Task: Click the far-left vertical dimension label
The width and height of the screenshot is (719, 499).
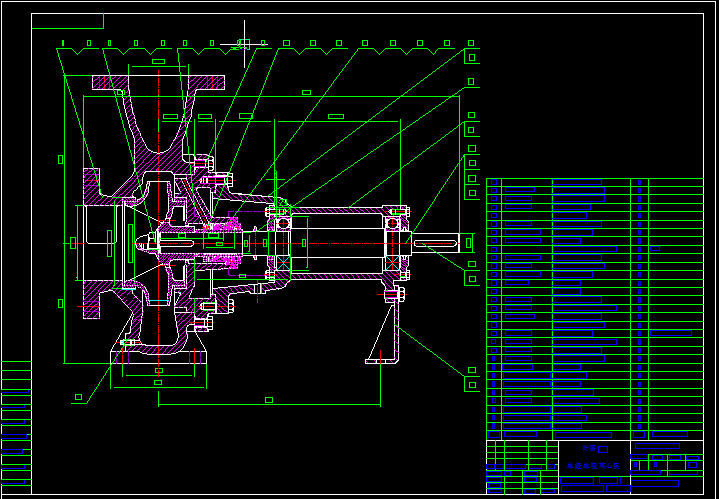Action: click(x=61, y=159)
